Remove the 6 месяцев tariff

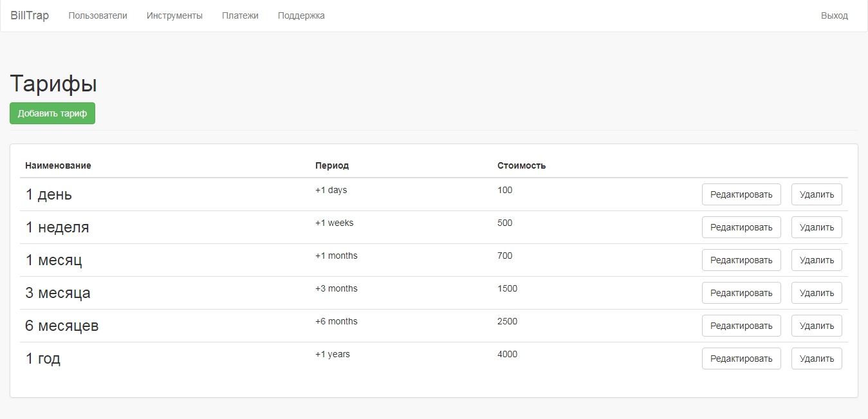tap(816, 326)
